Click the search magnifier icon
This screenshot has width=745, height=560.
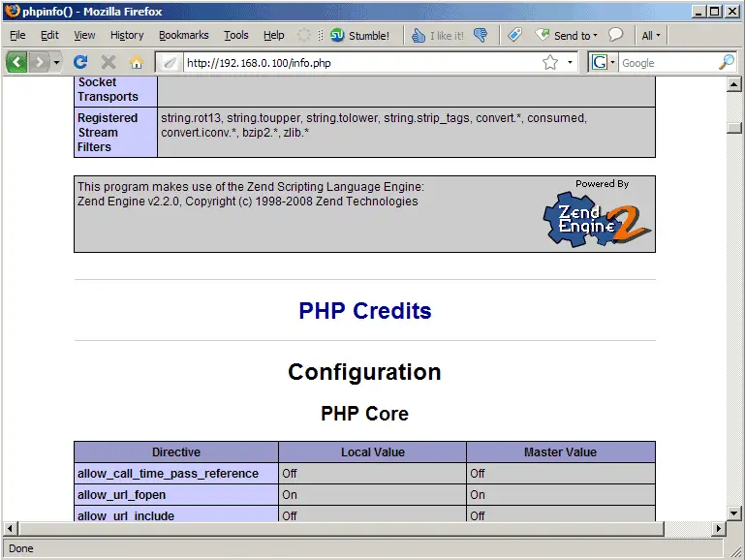tap(726, 62)
